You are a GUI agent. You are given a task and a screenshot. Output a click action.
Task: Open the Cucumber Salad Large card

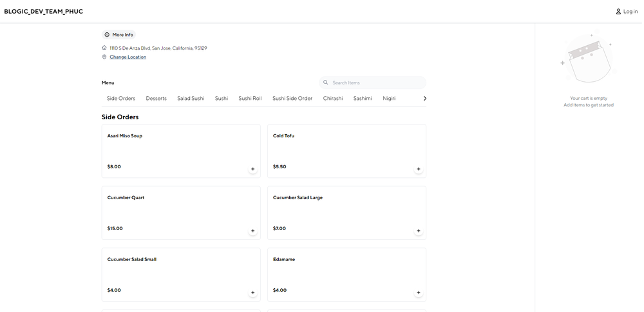click(346, 213)
